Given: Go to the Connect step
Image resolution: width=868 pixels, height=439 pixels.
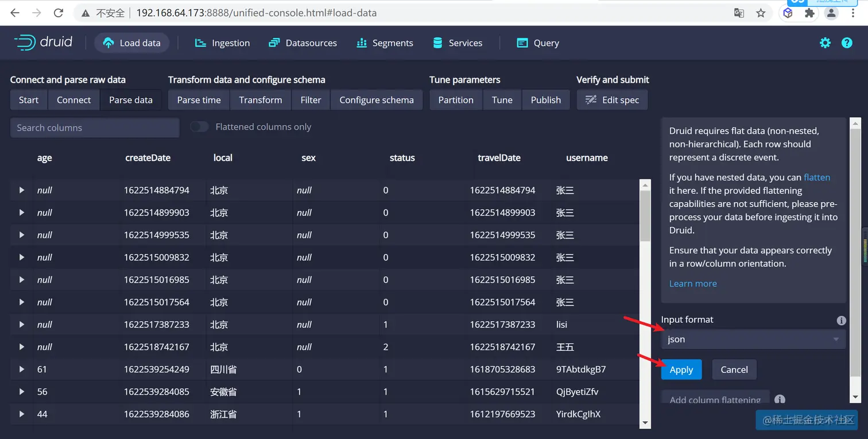Looking at the screenshot, I should click(73, 100).
